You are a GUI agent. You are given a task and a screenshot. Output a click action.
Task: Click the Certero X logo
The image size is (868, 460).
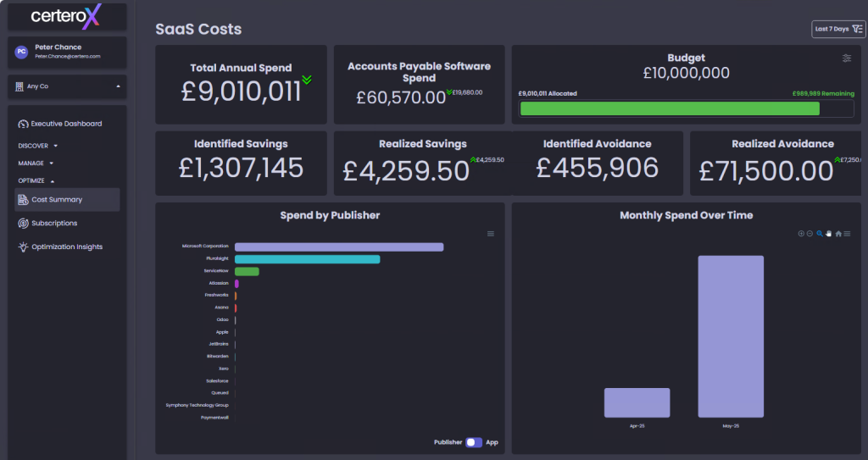65,16
